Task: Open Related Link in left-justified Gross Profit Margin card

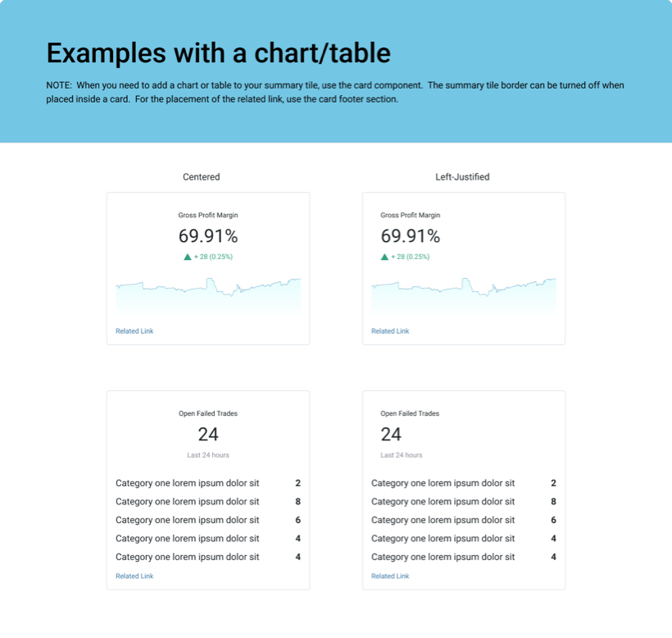Action: pyautogui.click(x=390, y=331)
